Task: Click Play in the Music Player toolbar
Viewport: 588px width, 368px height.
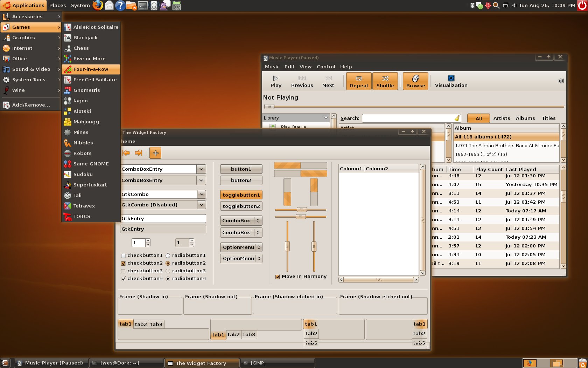Action: (276, 81)
